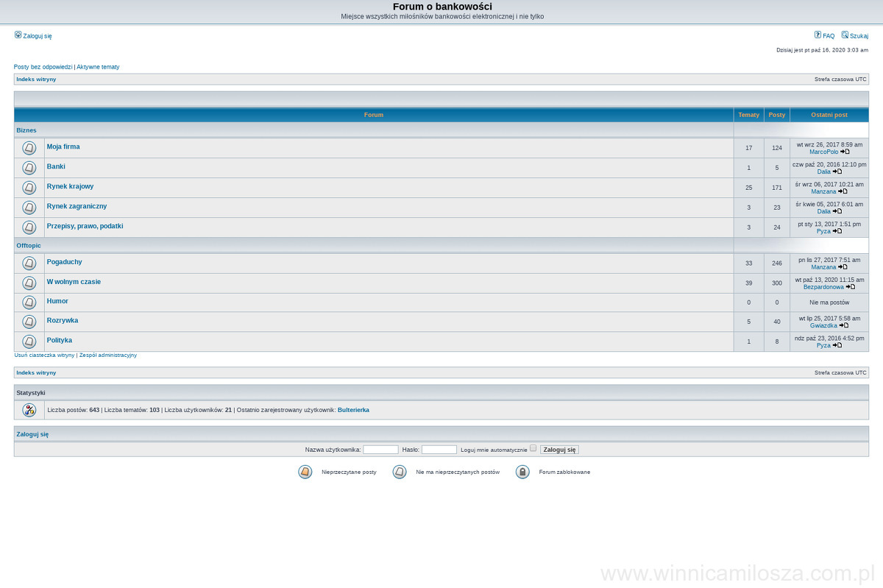The image size is (883, 588).
Task: Jump to Bezpardonowa's last post arrow icon
Action: point(851,287)
